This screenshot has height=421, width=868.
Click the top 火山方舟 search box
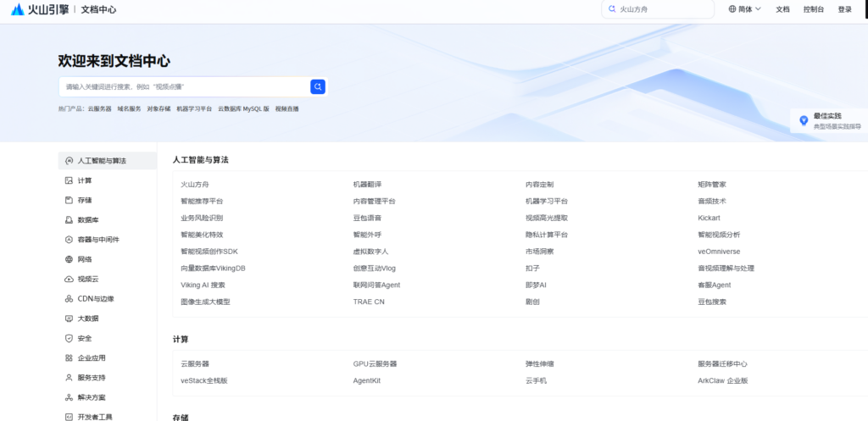[x=658, y=8]
